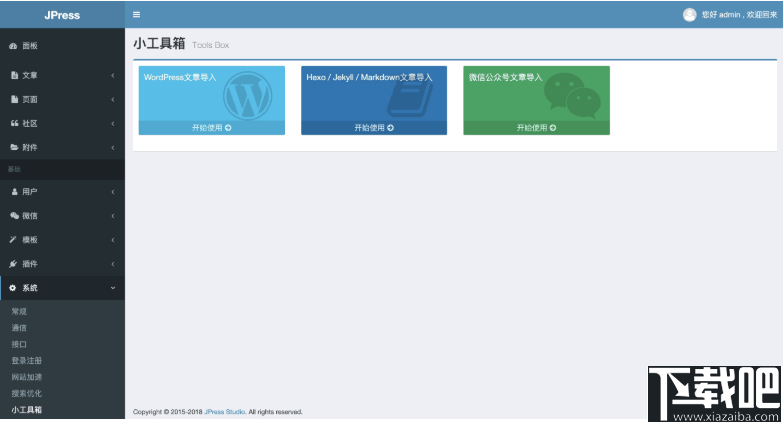The height and width of the screenshot is (422, 783).
Task: Click the 您好 admin welcome text
Action: coord(739,15)
